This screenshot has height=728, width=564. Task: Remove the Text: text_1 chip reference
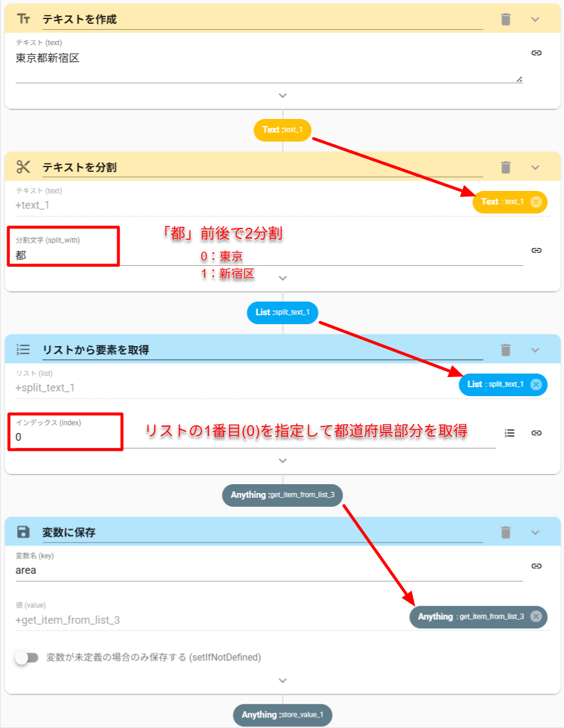click(x=535, y=202)
